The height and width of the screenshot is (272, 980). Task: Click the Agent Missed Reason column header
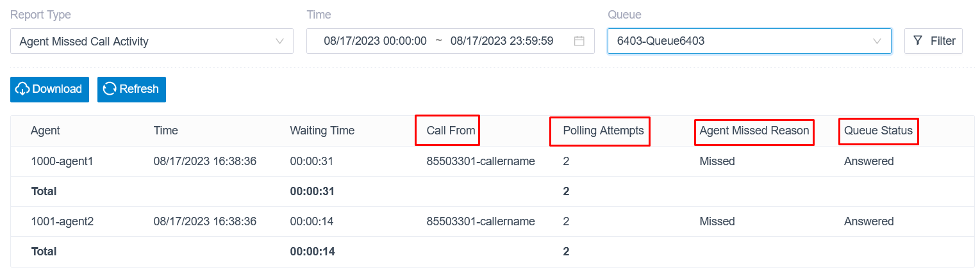tap(754, 131)
